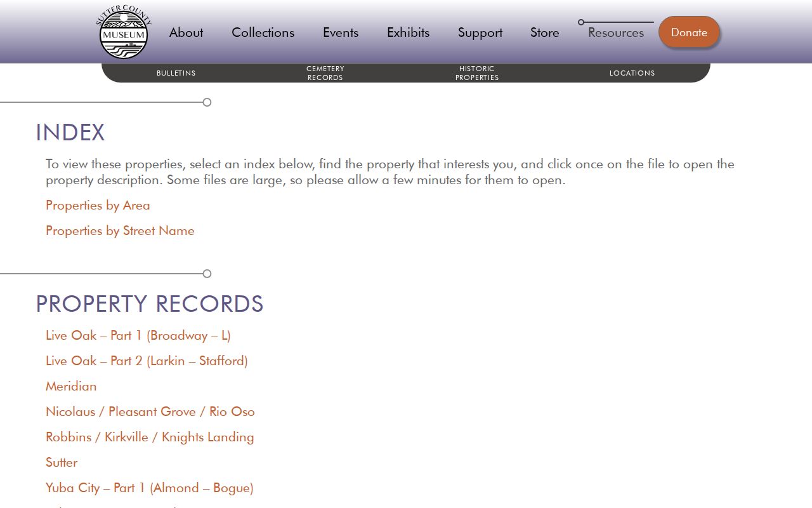This screenshot has width=812, height=508.
Task: Select the Support navigation item
Action: coord(480,32)
